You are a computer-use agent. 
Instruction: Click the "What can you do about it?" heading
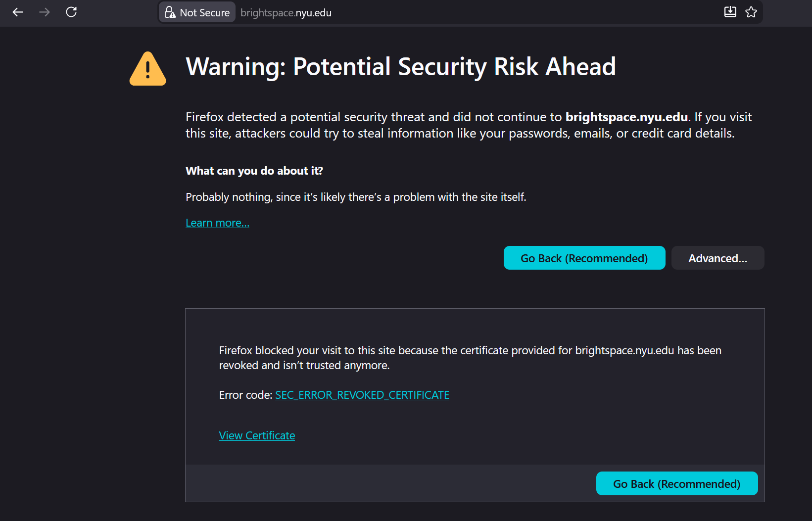pyautogui.click(x=254, y=171)
